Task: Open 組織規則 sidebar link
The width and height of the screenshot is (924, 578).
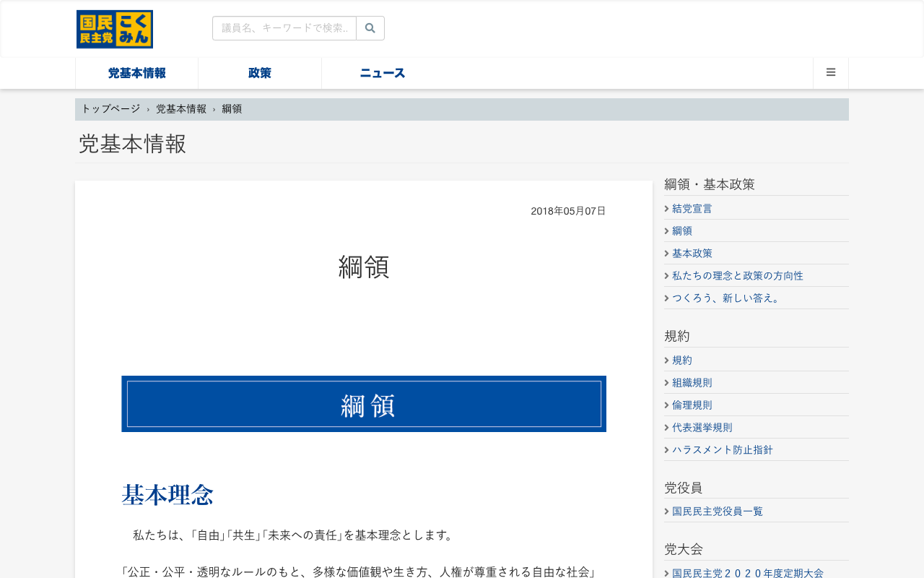Action: (692, 382)
